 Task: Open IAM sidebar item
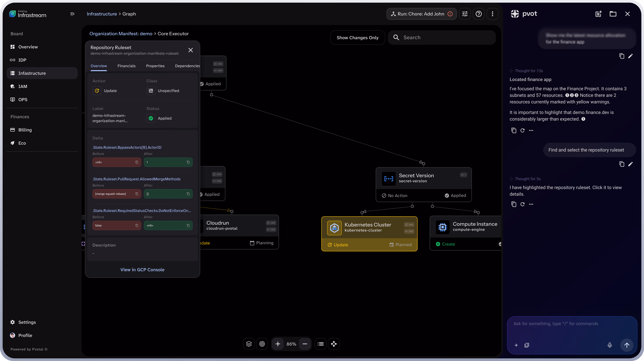(x=42, y=86)
